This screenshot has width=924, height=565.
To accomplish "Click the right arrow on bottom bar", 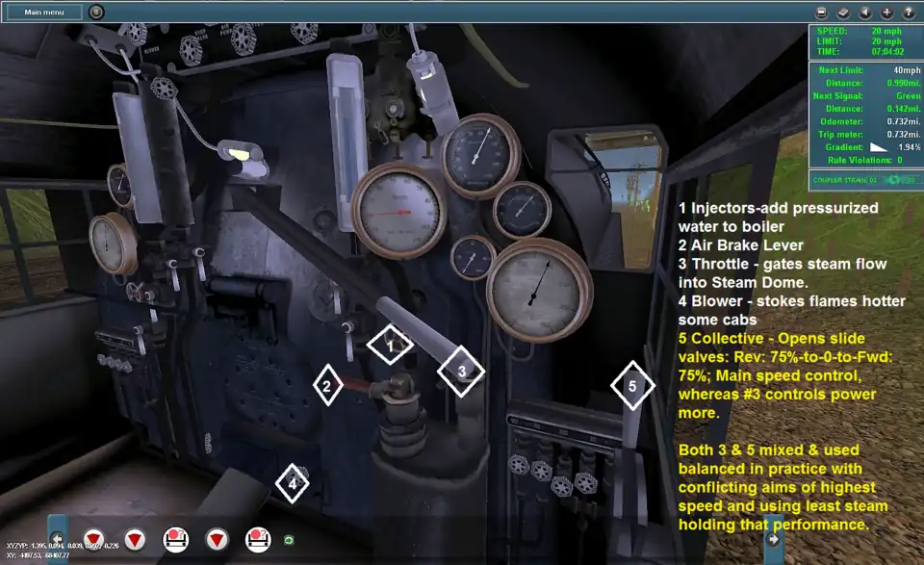I will point(772,540).
